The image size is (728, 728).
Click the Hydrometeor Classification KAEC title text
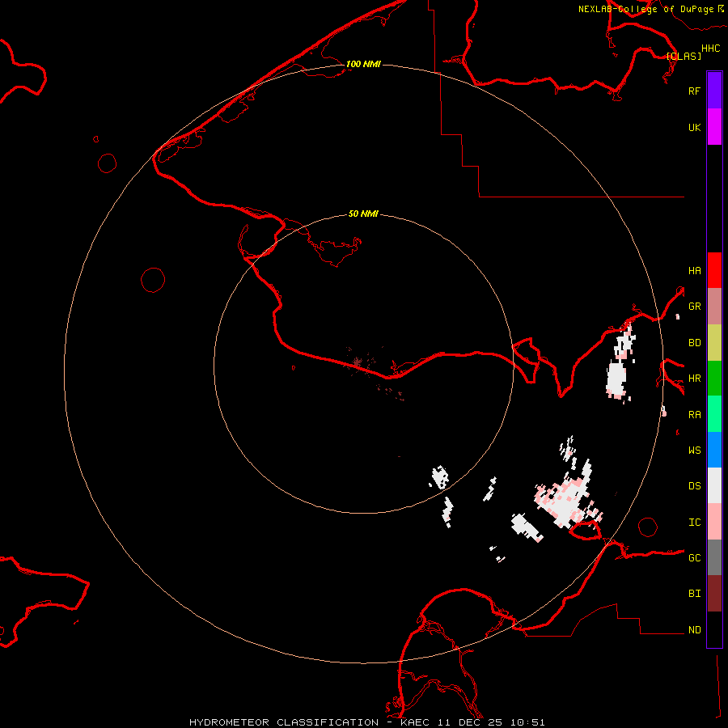(366, 722)
